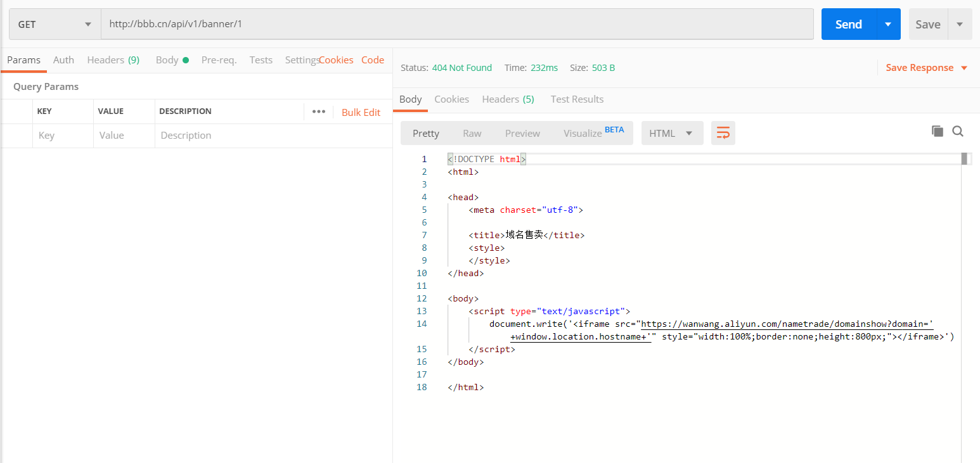
Task: Click the opening <head> tag line
Action: tap(463, 197)
